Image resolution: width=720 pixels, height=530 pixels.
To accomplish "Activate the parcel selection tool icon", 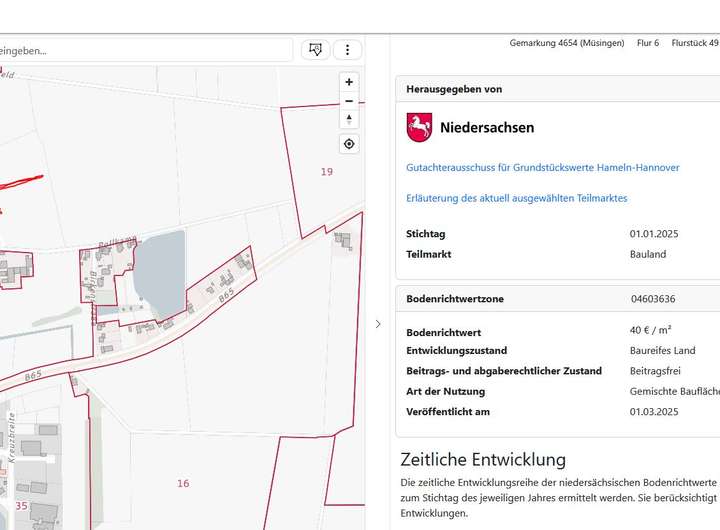I will (315, 49).
